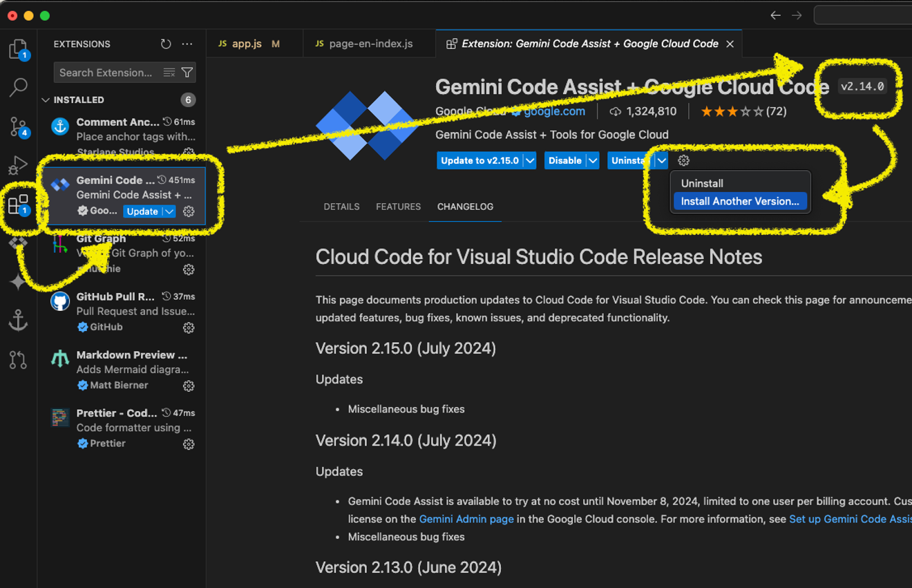
Task: Open dropdown next to Disable button
Action: 593,160
